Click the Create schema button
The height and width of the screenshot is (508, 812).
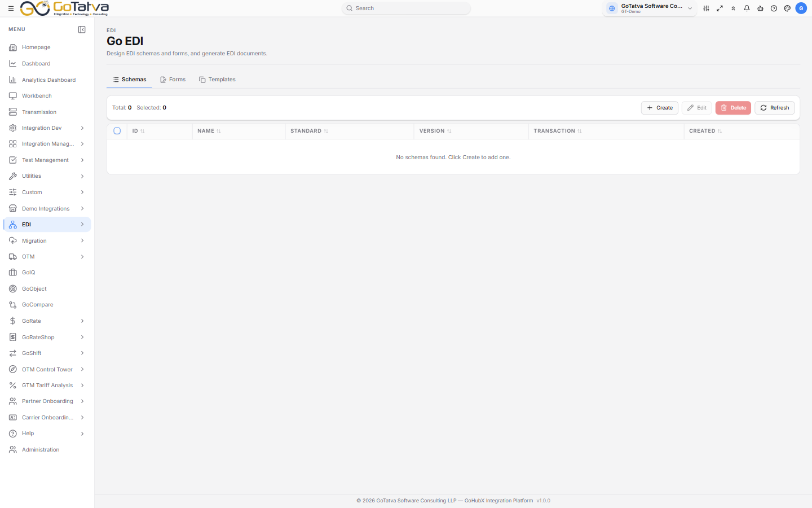[660, 108]
